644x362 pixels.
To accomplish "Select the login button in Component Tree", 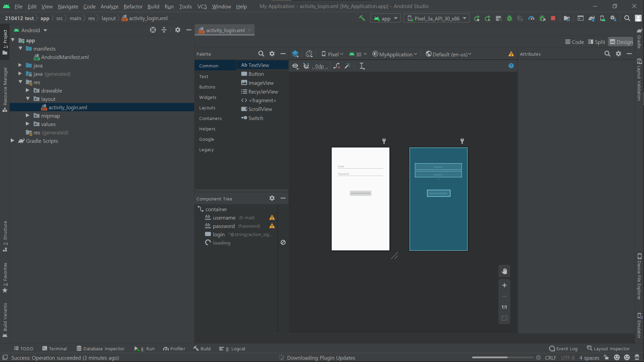I will click(219, 235).
